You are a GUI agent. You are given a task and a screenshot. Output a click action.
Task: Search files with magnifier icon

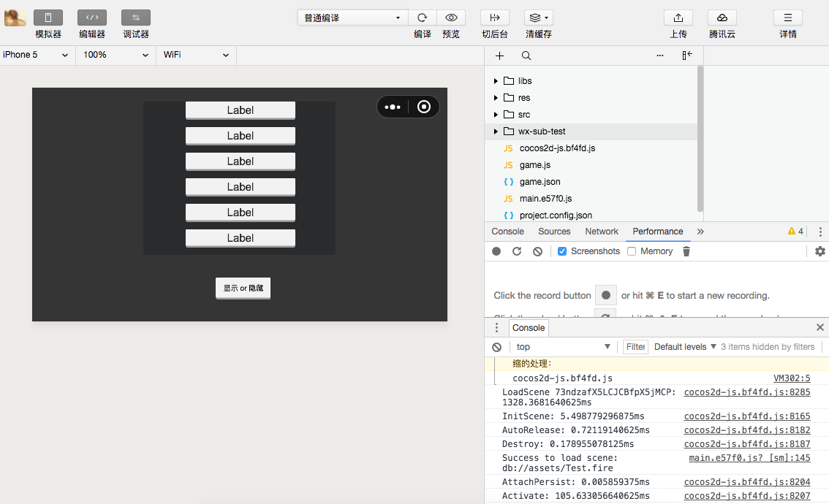pyautogui.click(x=526, y=56)
